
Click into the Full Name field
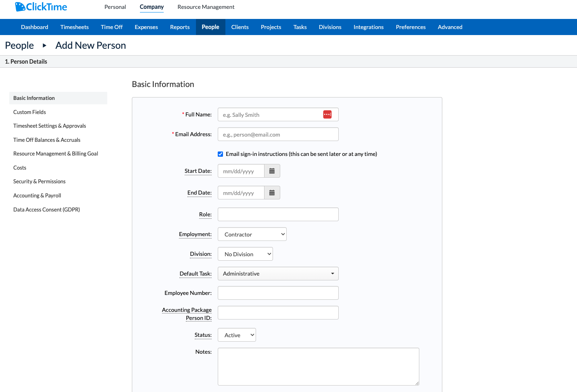(278, 114)
